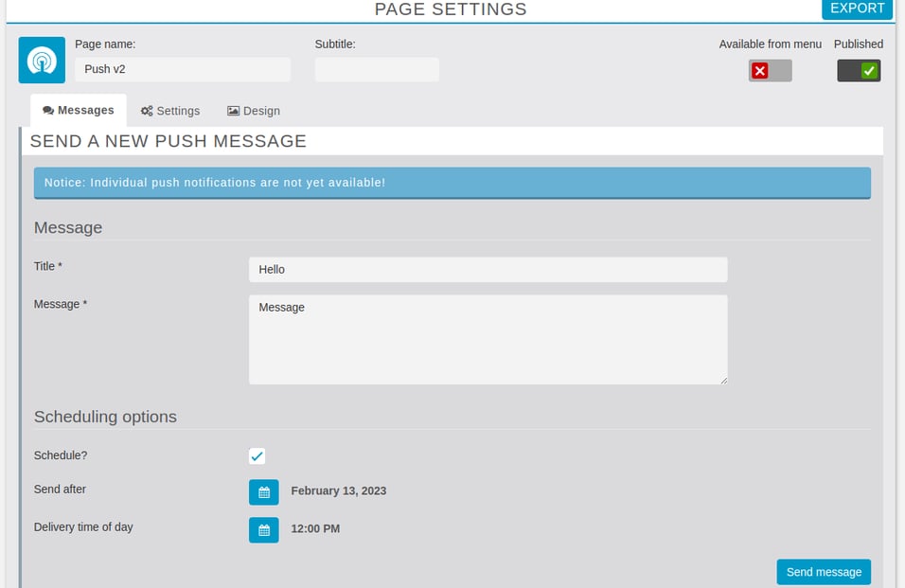Toggle the Published switch
This screenshot has width=905, height=588.
(859, 70)
